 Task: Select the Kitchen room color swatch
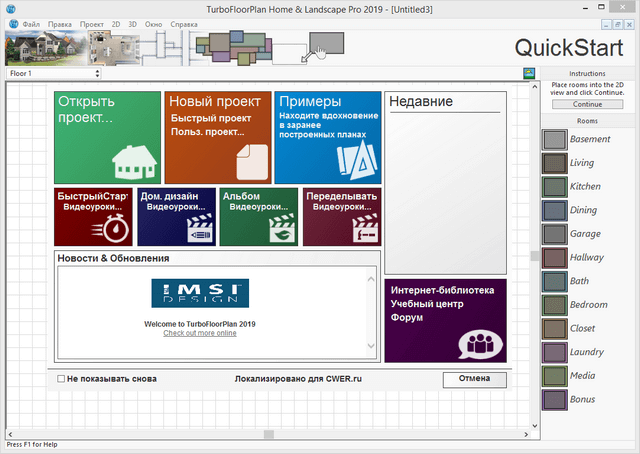pos(554,186)
